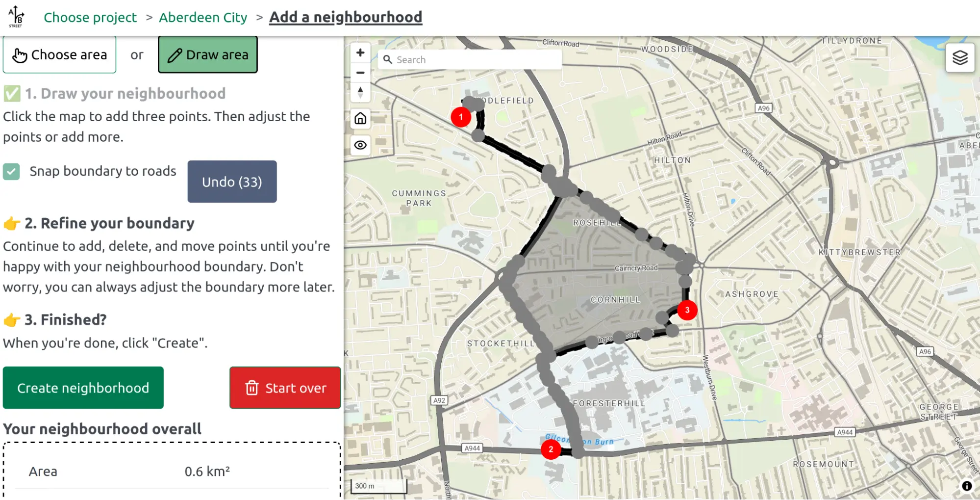Viewport: 980px width, 500px height.
Task: Go to Choose project breadcrumb
Action: (x=90, y=17)
